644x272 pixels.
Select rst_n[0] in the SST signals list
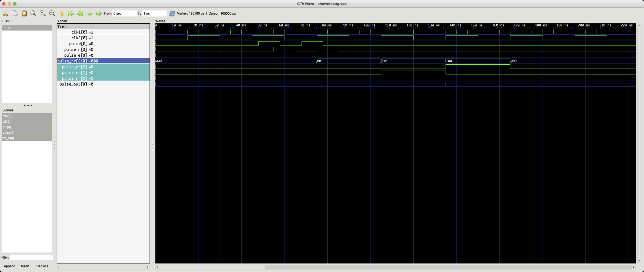click(x=27, y=138)
